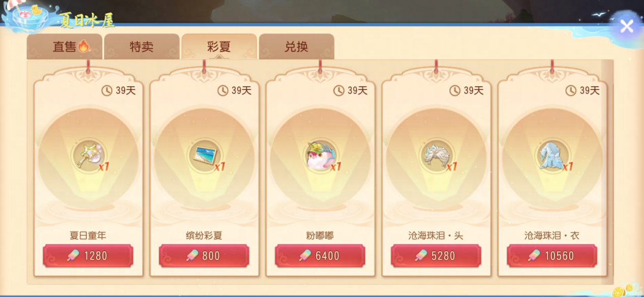Image resolution: width=644 pixels, height=297 pixels.
Task: Click the clock icon on 夏日童年 card
Action: (107, 90)
